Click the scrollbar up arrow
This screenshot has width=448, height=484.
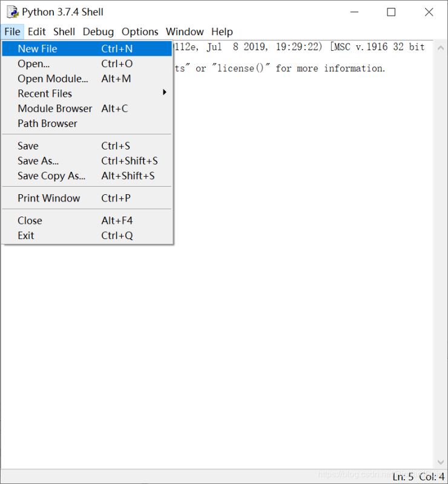441,48
